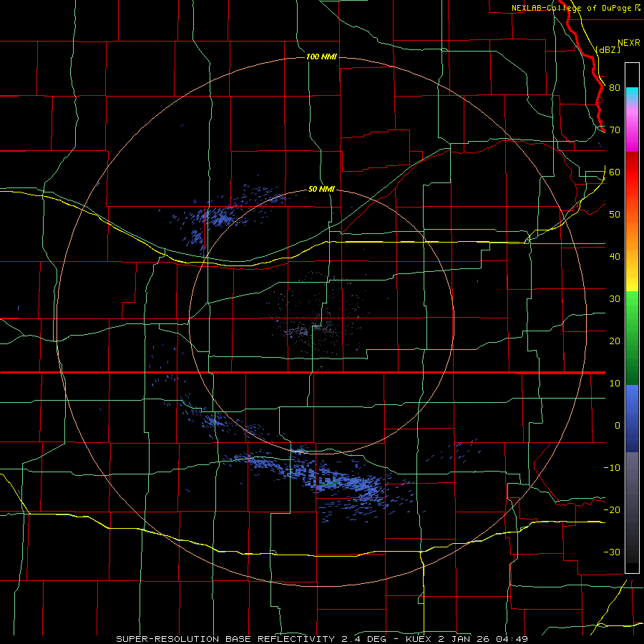Click the 50 value on dBZ scale
This screenshot has width=644, height=644.
[615, 215]
